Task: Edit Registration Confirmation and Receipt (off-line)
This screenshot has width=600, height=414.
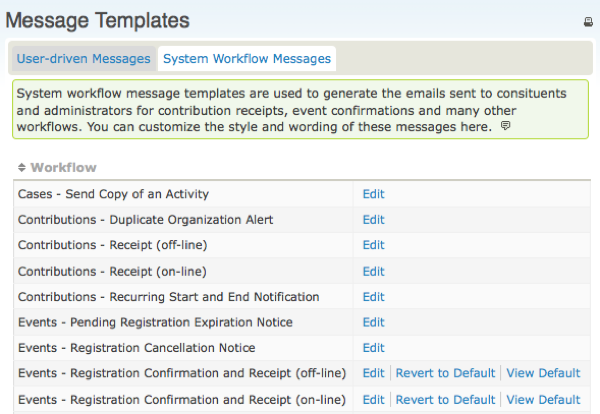Action: tap(373, 373)
